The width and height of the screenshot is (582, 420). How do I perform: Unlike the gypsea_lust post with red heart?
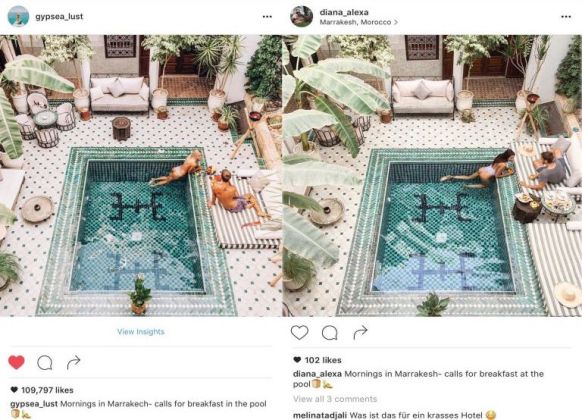coord(16,362)
